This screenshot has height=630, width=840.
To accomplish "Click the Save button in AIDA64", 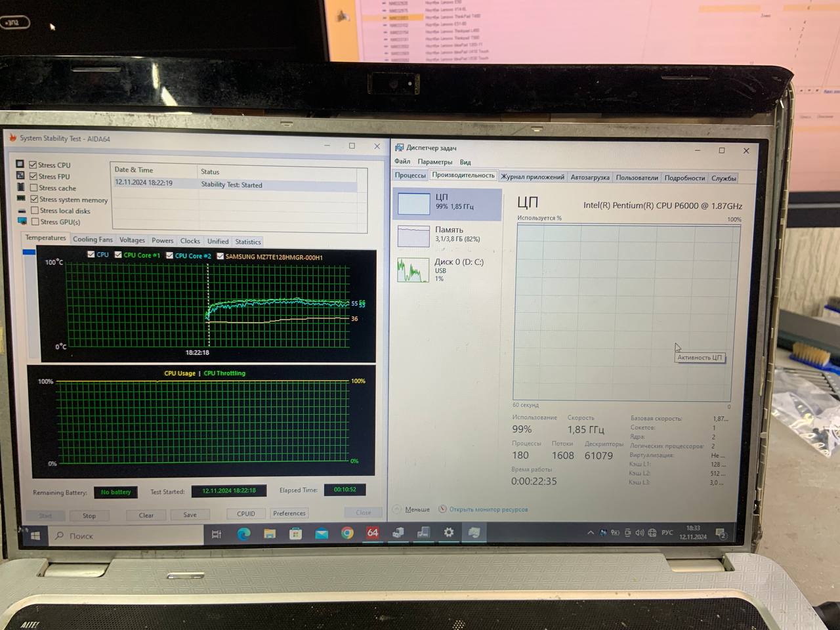I will pos(190,514).
